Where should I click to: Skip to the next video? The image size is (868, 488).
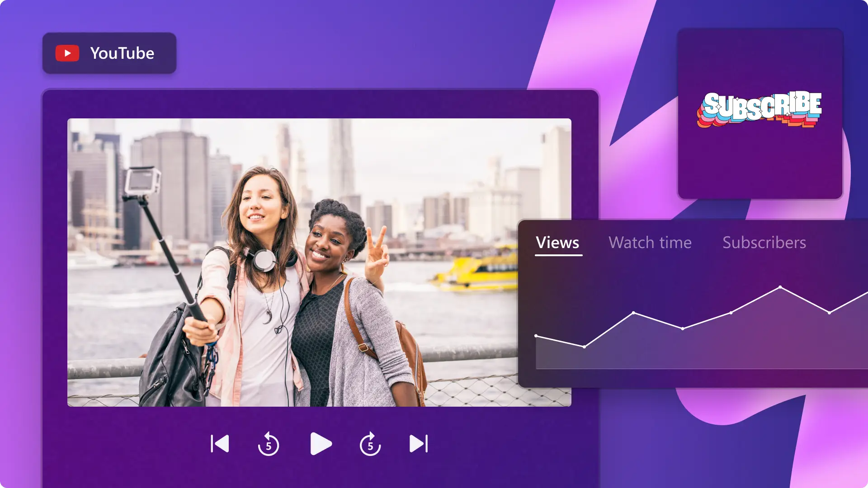click(x=417, y=443)
